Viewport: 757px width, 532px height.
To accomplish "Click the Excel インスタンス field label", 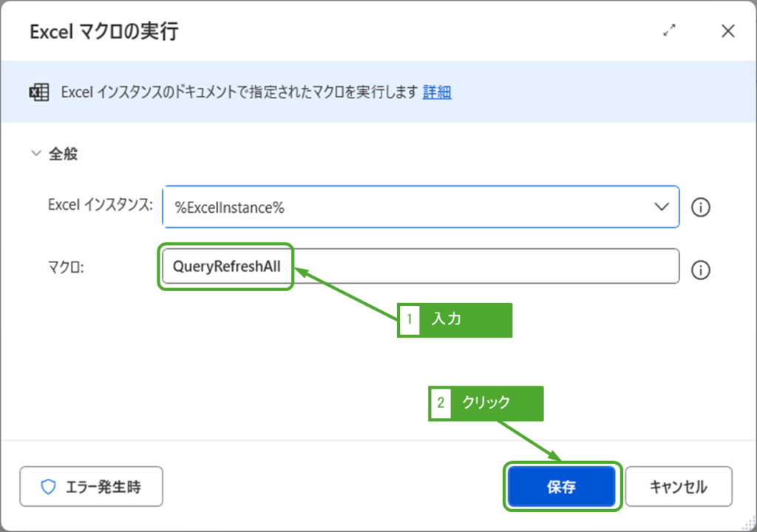I will [x=100, y=206].
